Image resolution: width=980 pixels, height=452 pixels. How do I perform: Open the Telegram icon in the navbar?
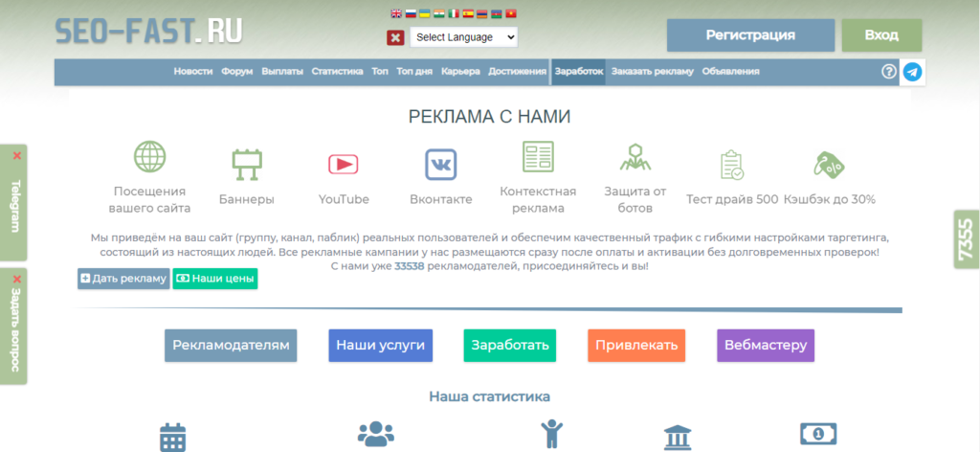pyautogui.click(x=912, y=72)
